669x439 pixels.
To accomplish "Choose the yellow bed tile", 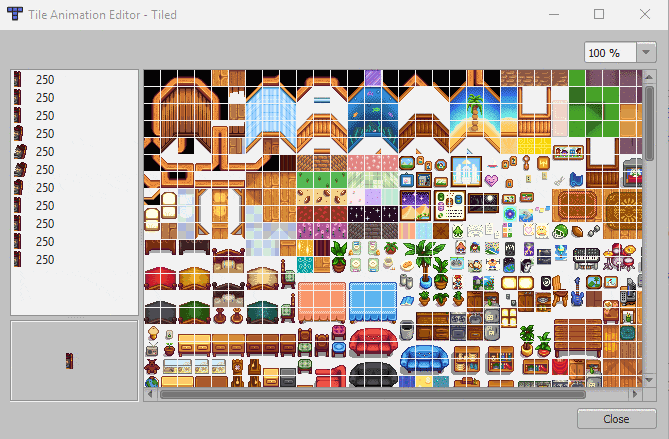I will pos(195,278).
